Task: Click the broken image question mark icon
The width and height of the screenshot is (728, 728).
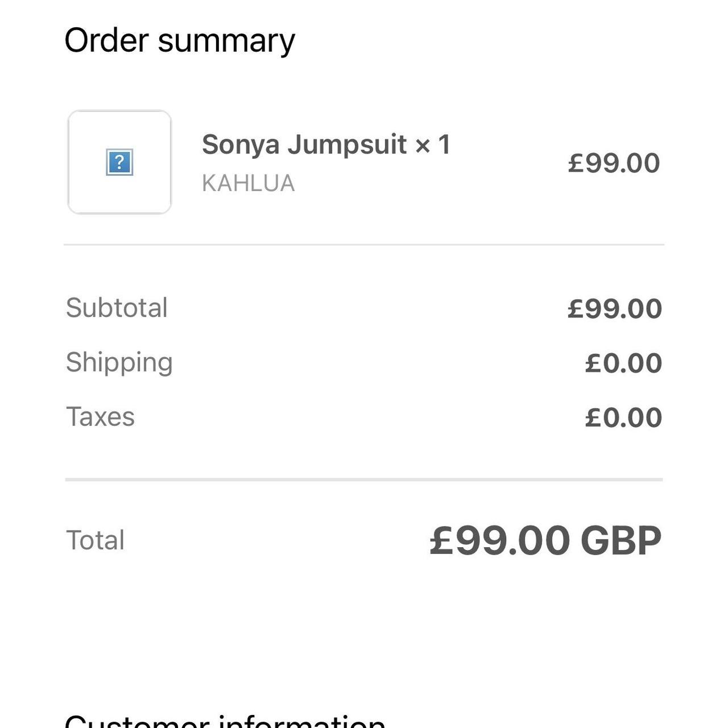Action: pyautogui.click(x=119, y=162)
